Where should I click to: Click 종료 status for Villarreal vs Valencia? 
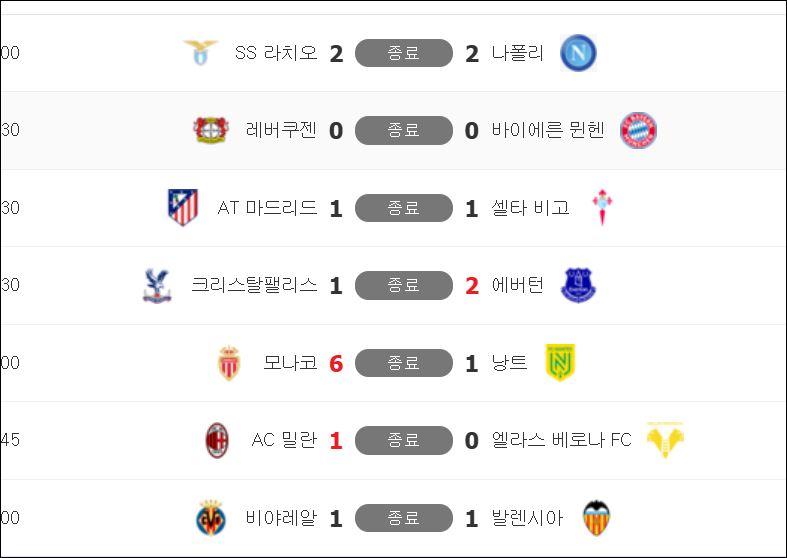tap(404, 518)
